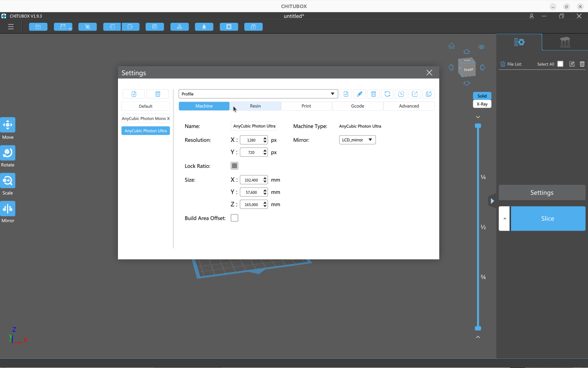Open the supports panel tab
This screenshot has width=588, height=368.
pos(565,42)
